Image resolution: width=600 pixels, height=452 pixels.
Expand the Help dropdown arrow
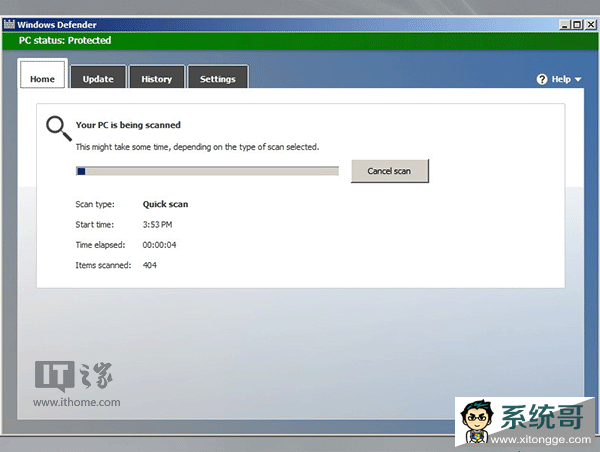coord(578,80)
